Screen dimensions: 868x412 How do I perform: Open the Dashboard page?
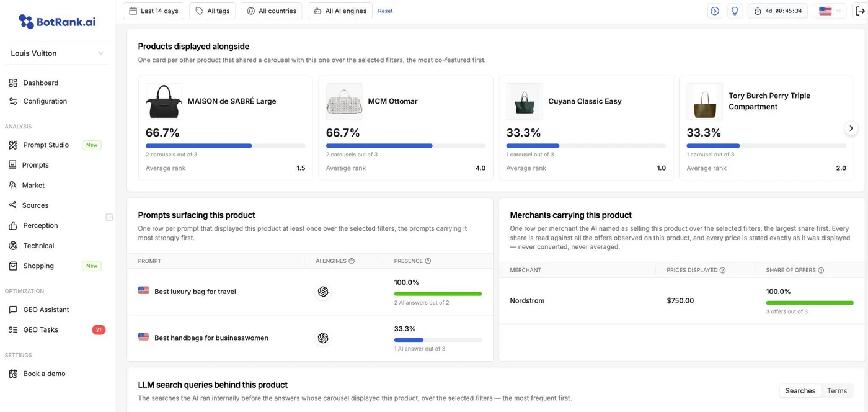pyautogui.click(x=41, y=83)
